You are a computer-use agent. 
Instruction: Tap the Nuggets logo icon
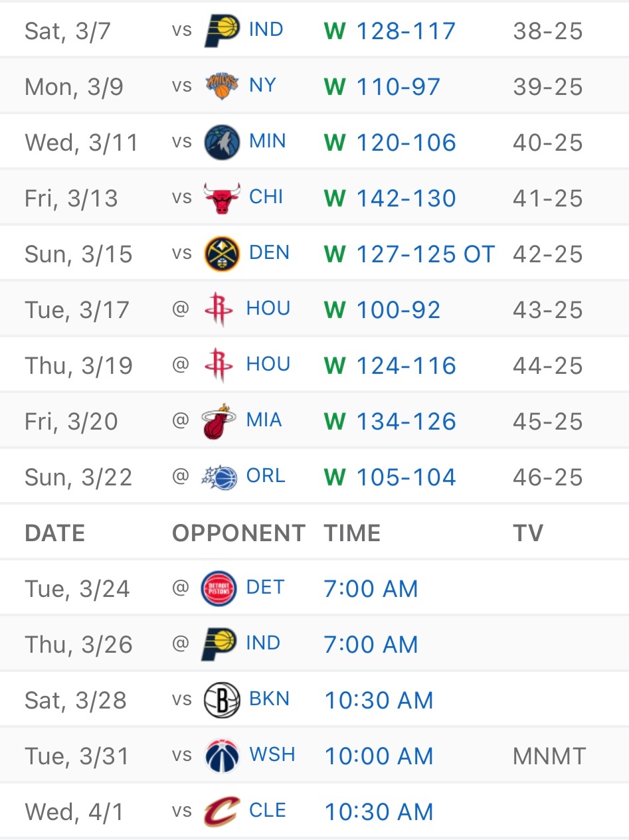pos(221,254)
